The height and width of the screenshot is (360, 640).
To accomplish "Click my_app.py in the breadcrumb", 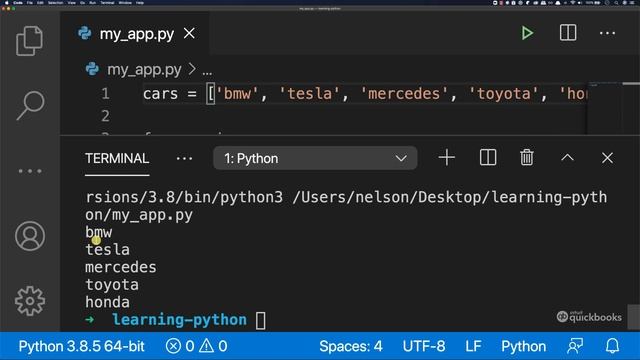I will 144,70.
